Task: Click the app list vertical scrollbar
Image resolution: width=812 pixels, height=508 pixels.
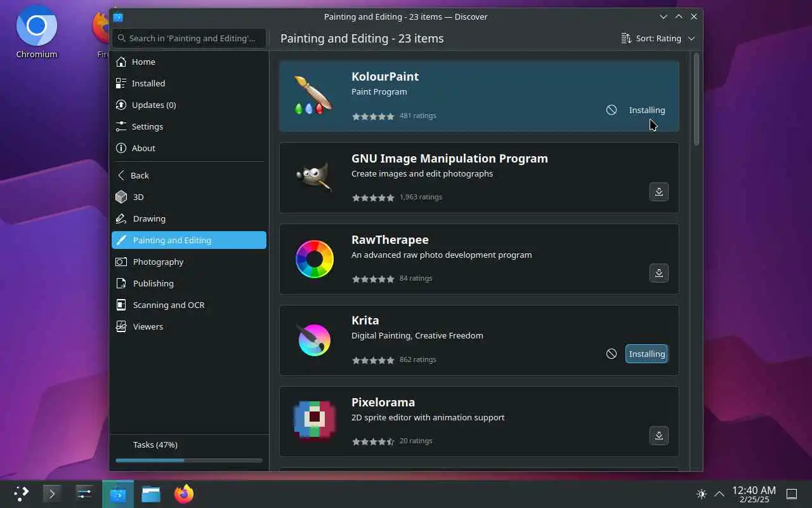Action: click(x=696, y=98)
